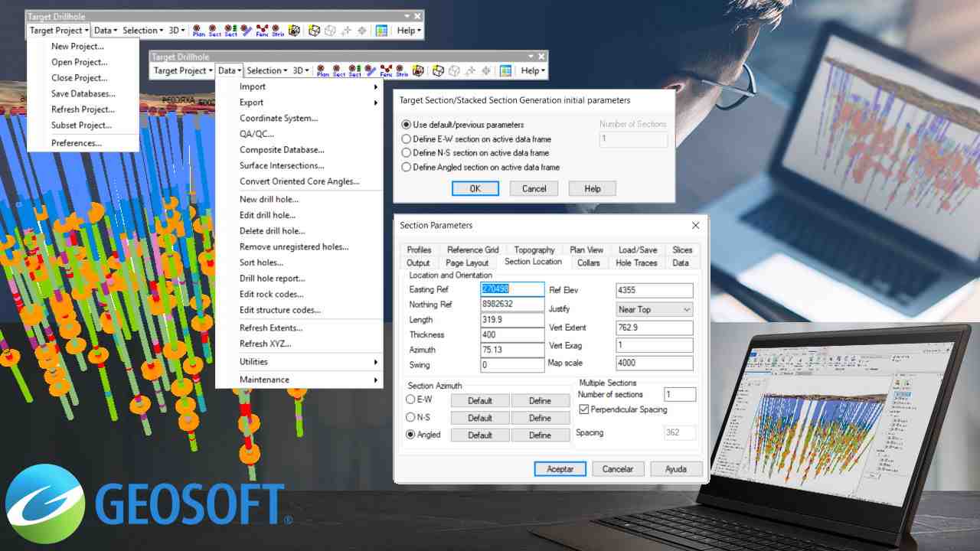Image resolution: width=980 pixels, height=551 pixels.
Task: Close the Section Parameters dialog with X
Action: (695, 225)
